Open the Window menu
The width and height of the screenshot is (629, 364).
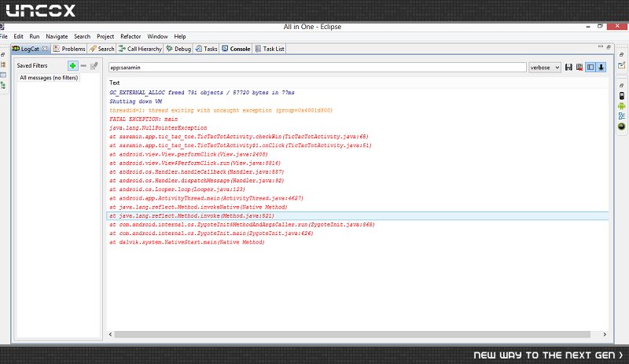(x=157, y=36)
